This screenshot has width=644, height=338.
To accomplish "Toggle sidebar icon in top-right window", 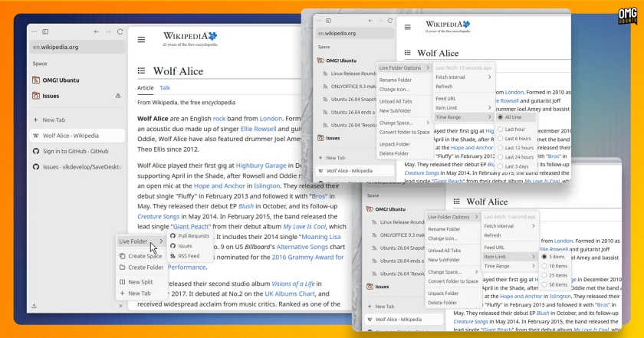I will pyautogui.click(x=329, y=21).
